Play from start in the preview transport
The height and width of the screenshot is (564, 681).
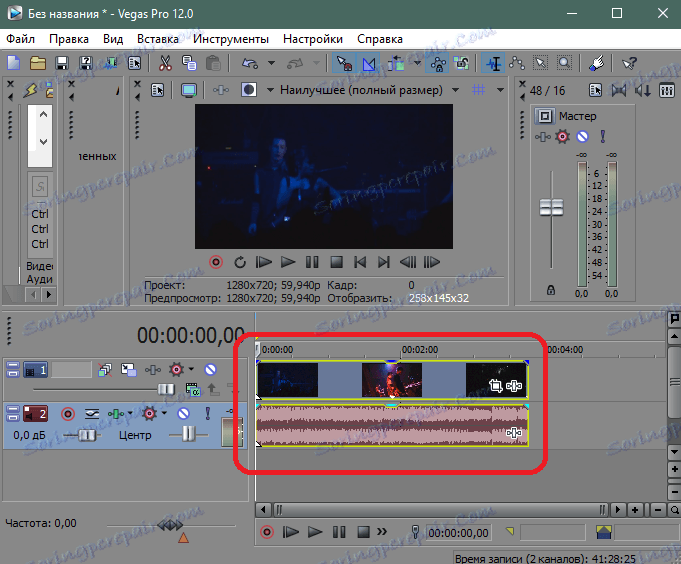point(264,262)
